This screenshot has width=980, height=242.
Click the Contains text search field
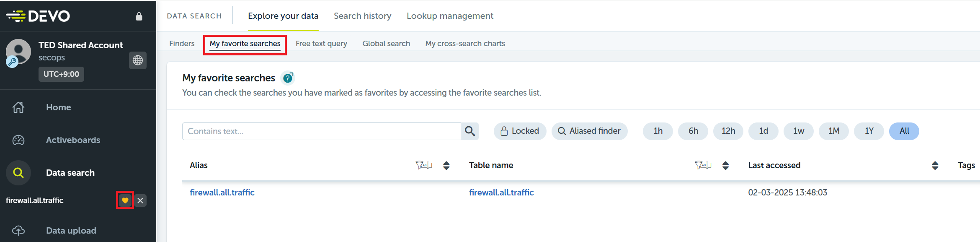pyautogui.click(x=321, y=131)
